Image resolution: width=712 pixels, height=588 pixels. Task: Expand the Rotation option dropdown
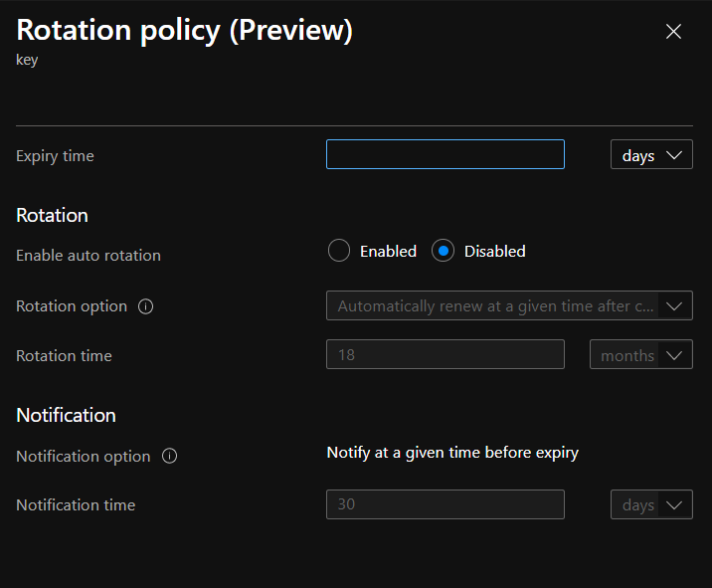click(x=509, y=306)
